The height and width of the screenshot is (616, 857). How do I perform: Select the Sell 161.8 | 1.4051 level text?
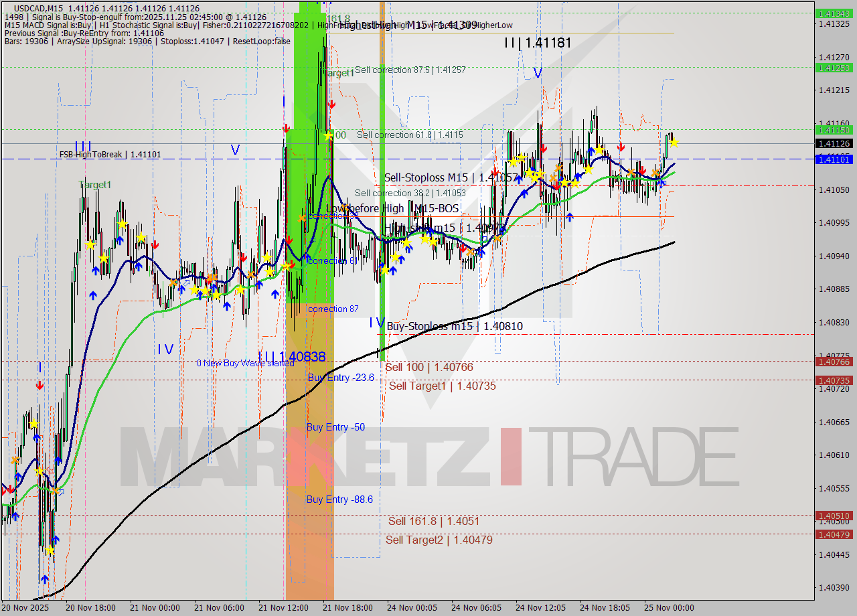point(428,521)
